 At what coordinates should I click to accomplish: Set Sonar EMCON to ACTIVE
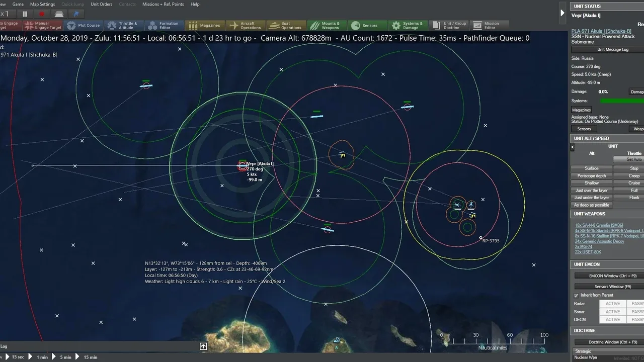pyautogui.click(x=612, y=312)
